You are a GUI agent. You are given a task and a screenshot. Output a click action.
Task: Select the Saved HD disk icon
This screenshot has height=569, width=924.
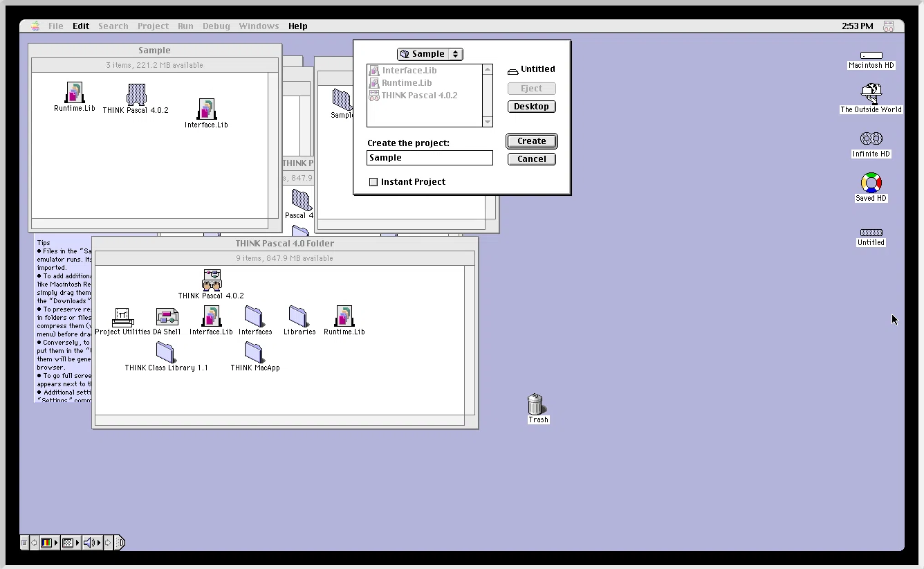[x=871, y=183]
